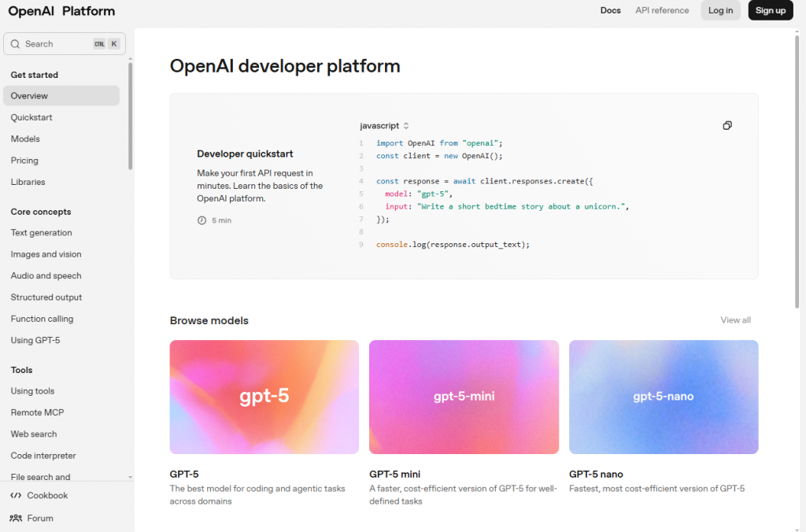Click the Tools section header
Screen dimensions: 806x532
[21, 370]
